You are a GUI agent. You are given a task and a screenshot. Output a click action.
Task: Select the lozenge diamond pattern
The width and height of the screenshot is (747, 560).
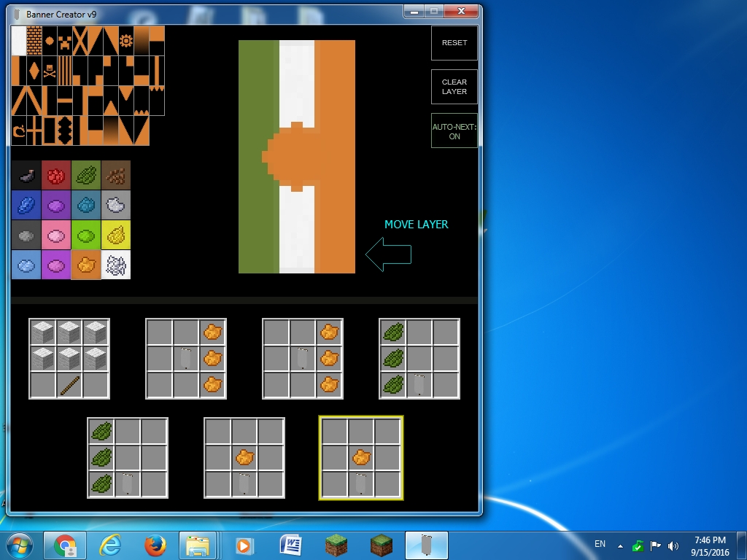[34, 70]
